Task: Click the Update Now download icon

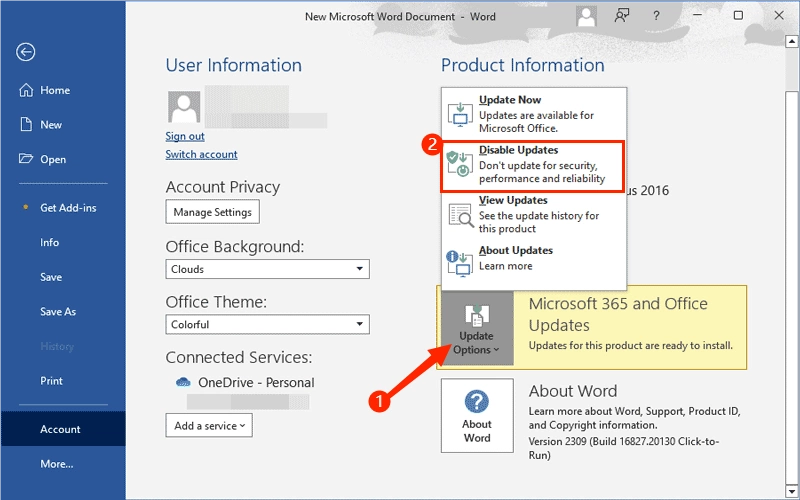Action: tap(460, 114)
